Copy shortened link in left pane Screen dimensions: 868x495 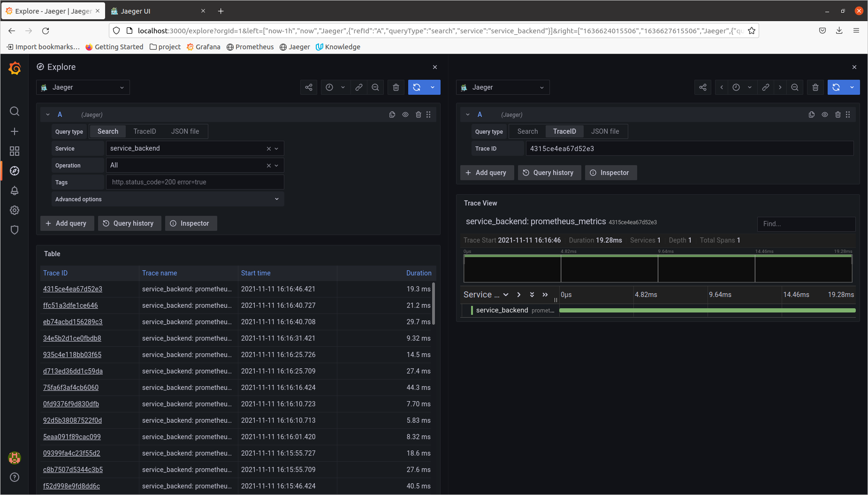click(359, 87)
